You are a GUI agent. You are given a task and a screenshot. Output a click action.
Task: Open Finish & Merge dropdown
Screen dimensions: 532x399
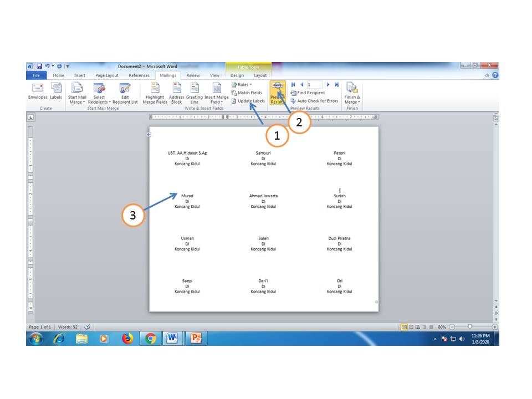click(x=352, y=93)
